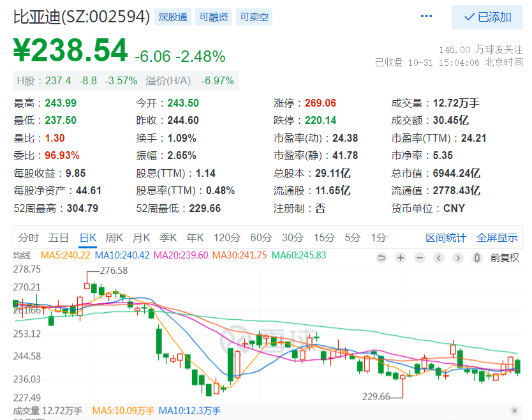The height and width of the screenshot is (420, 532).
Task: Click the 换手 value 1.09%
Action: (x=182, y=138)
